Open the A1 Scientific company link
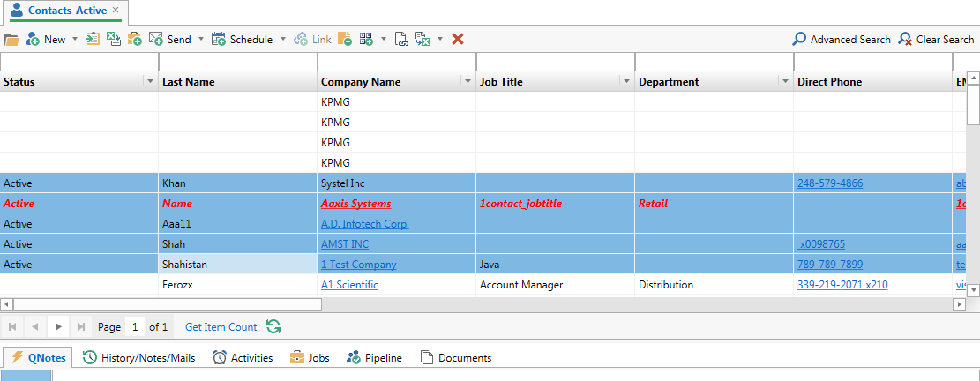This screenshot has height=381, width=980. [x=349, y=285]
